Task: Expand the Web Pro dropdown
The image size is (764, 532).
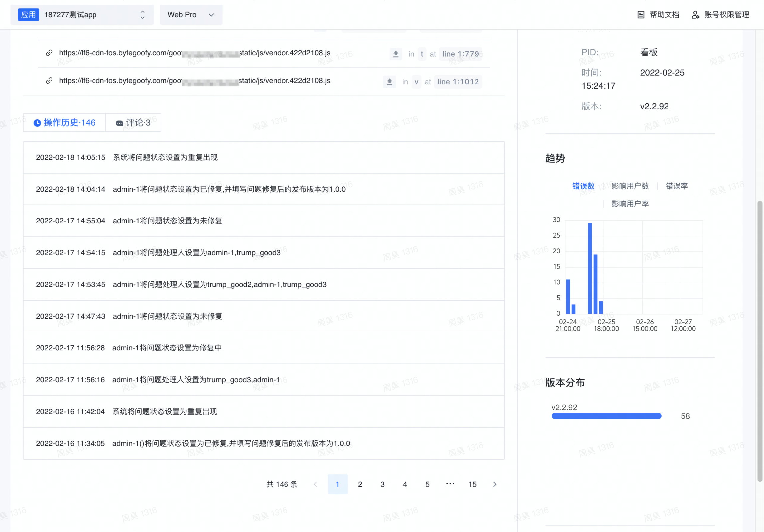Action: 191,15
